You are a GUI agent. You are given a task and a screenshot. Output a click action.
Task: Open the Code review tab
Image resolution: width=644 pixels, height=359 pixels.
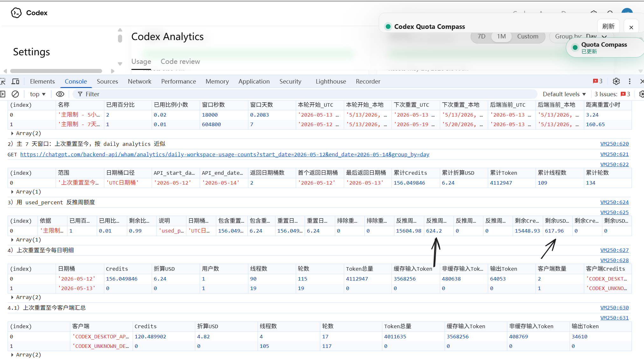pos(180,61)
